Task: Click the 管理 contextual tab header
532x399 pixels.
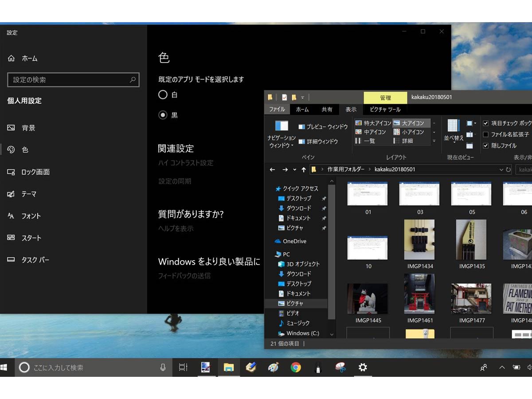Action: [385, 98]
